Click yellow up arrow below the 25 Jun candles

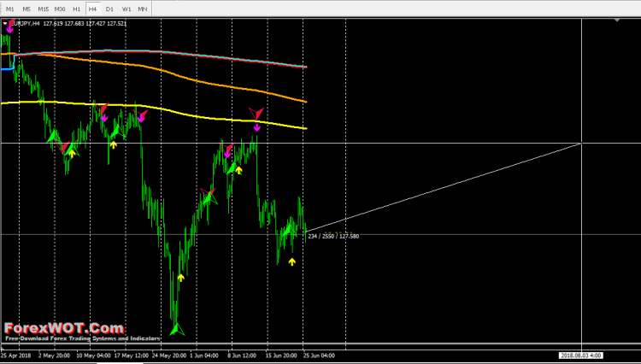(x=292, y=261)
